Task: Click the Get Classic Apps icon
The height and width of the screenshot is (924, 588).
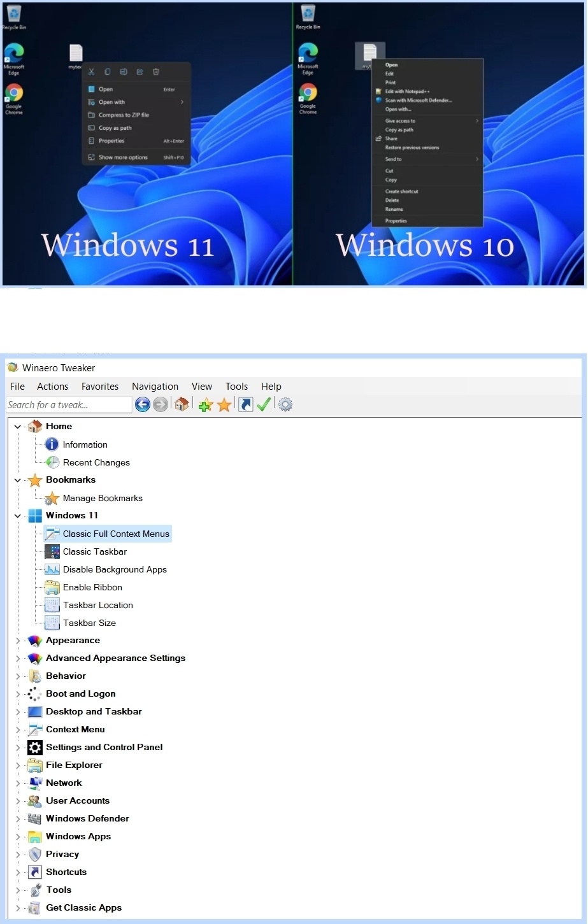Action: click(34, 908)
